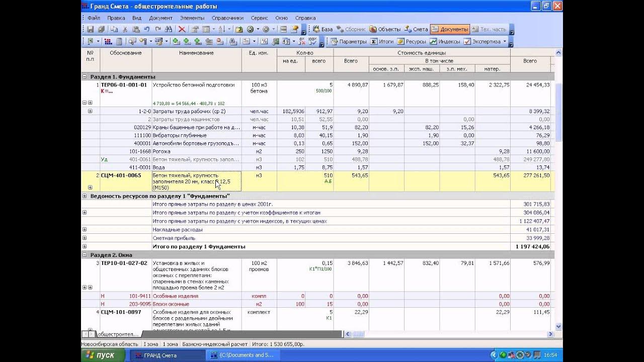644x362 pixels.
Task: Toggle the highlighted Документы view button
Action: (450, 29)
